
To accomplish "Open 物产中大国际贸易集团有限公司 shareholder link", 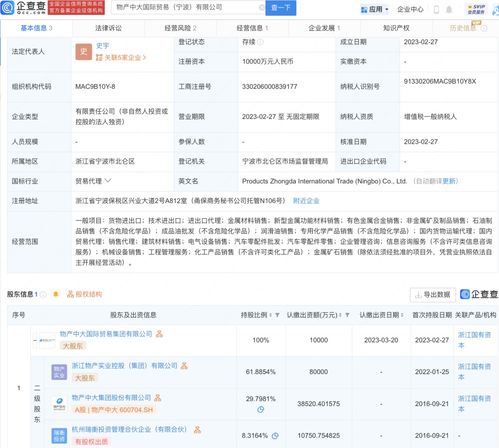I will click(106, 334).
